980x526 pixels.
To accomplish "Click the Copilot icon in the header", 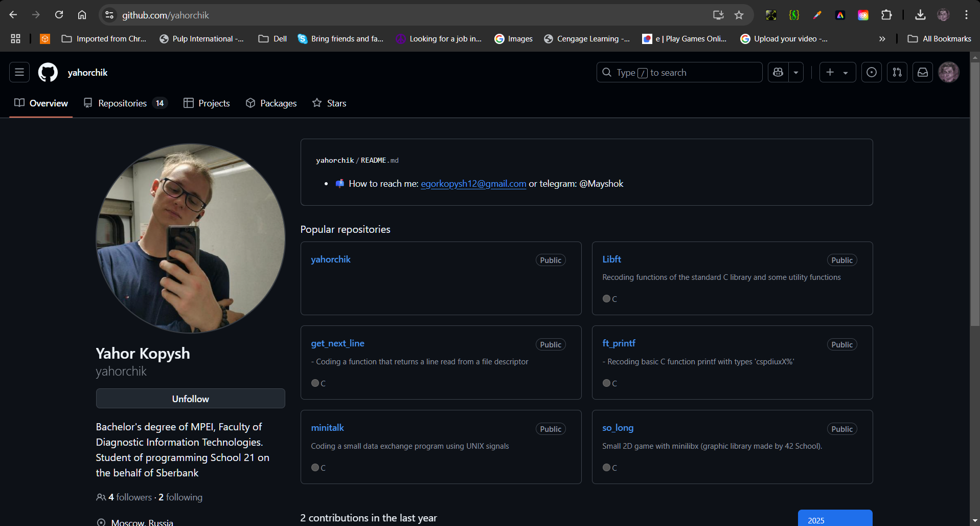I will [778, 72].
